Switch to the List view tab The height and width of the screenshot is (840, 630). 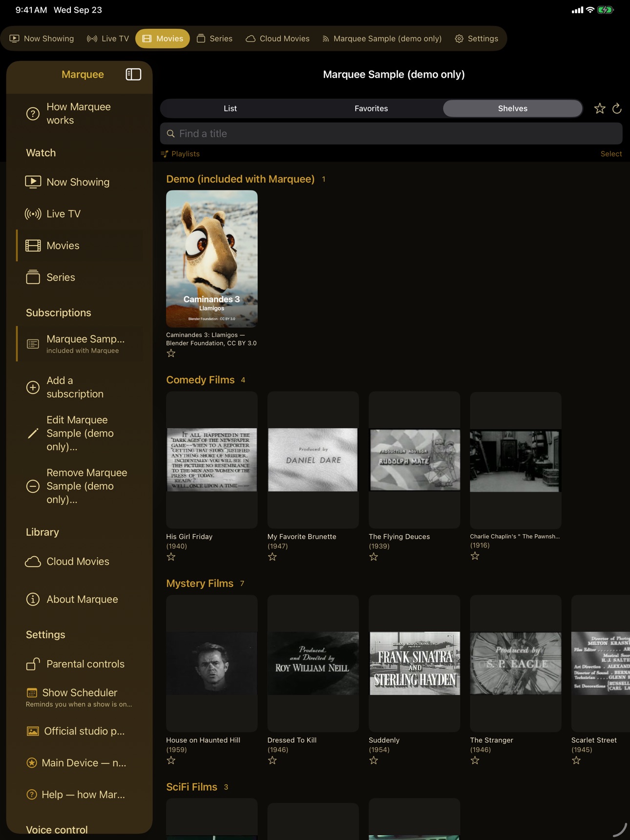[x=230, y=108]
